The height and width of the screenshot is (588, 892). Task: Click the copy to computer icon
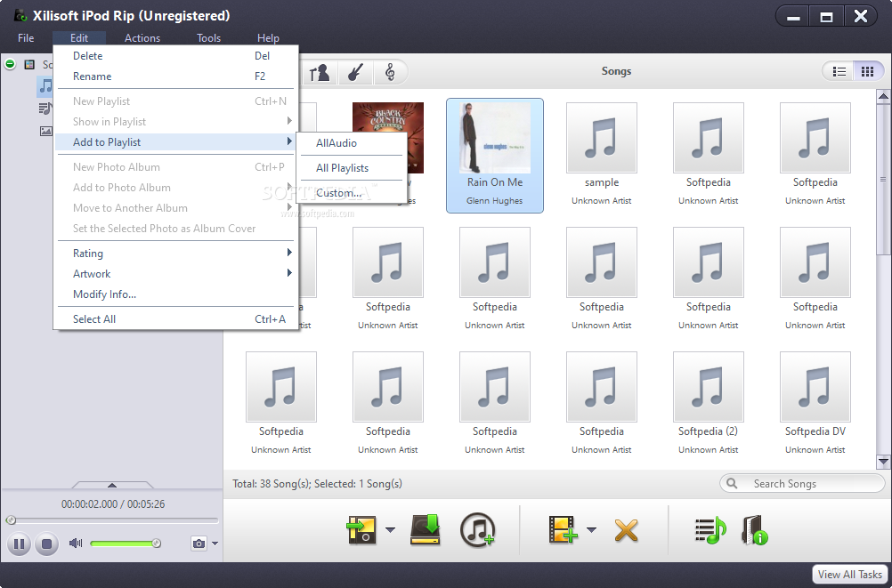coord(426,530)
